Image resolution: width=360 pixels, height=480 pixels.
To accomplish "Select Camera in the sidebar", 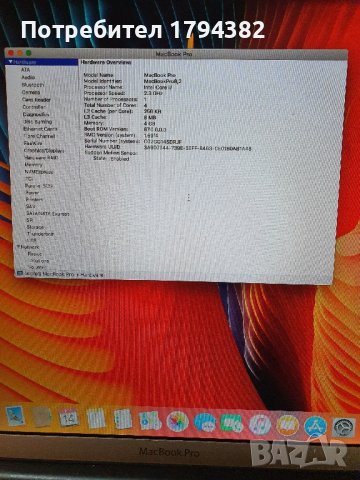I will [x=31, y=92].
